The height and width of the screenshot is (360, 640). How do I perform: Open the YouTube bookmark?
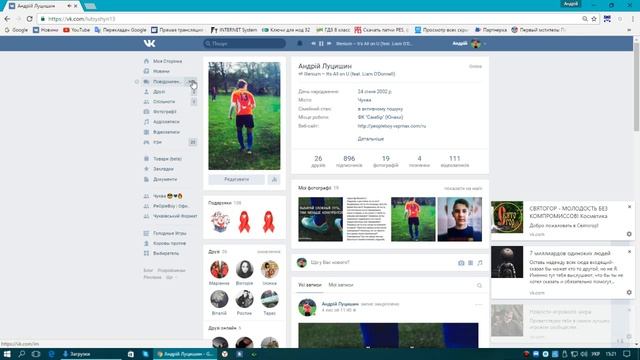(x=77, y=30)
